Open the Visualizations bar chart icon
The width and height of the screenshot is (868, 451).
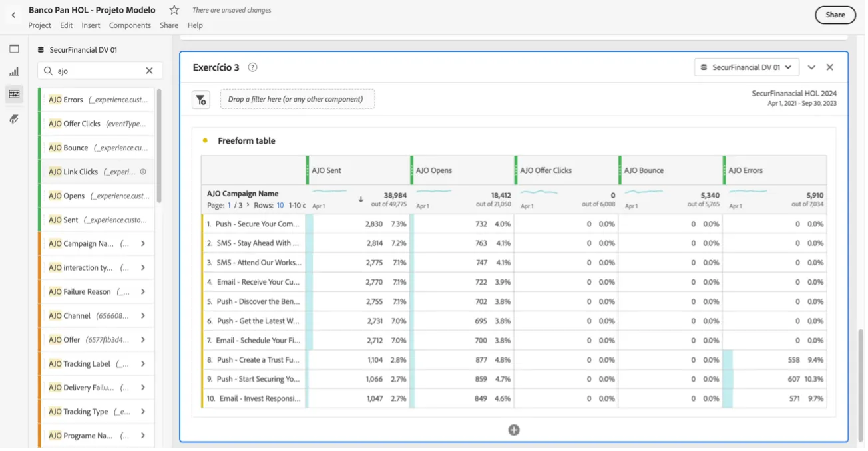click(14, 71)
